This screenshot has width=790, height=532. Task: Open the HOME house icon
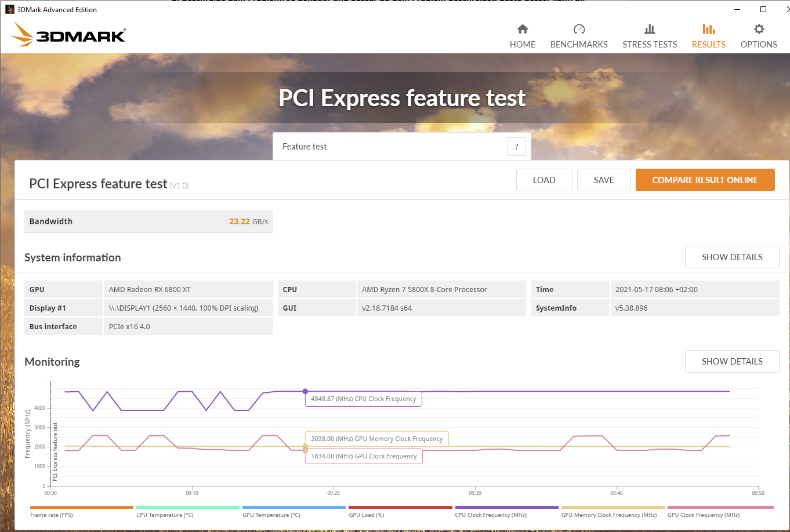[522, 29]
